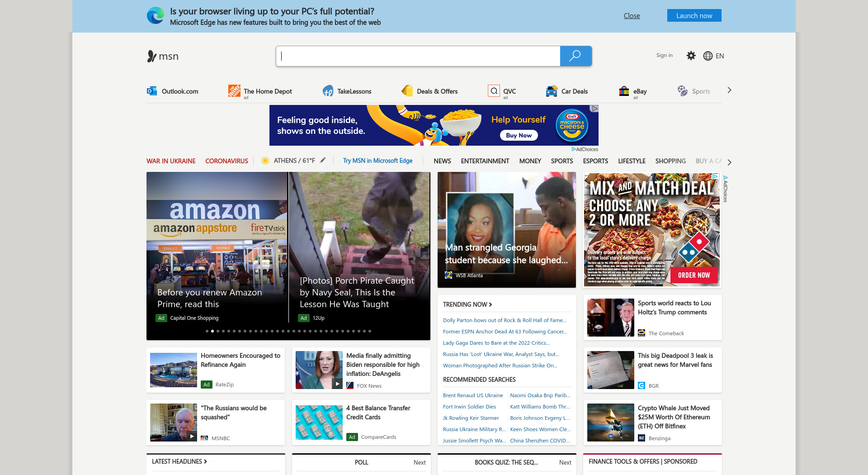Select the last carousel dot

coord(370,331)
